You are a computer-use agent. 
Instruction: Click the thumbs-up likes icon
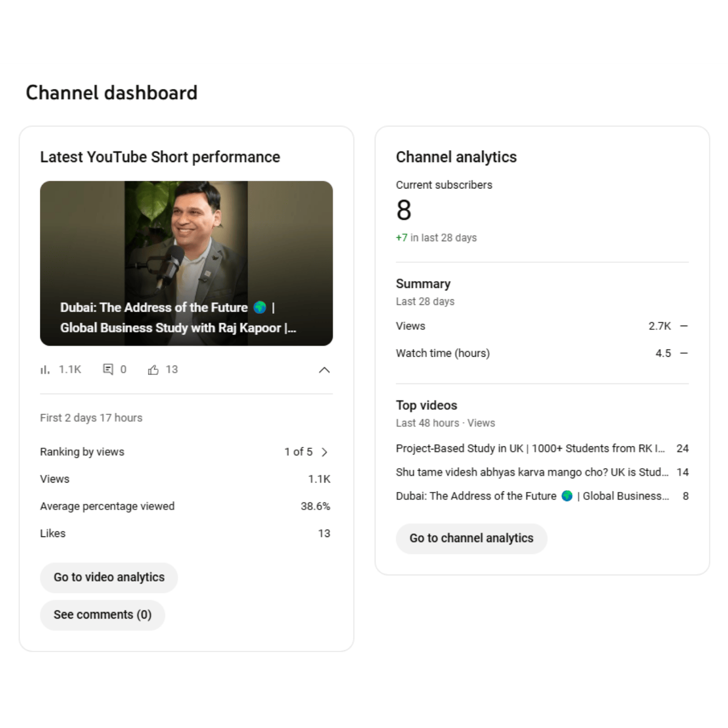click(x=153, y=370)
